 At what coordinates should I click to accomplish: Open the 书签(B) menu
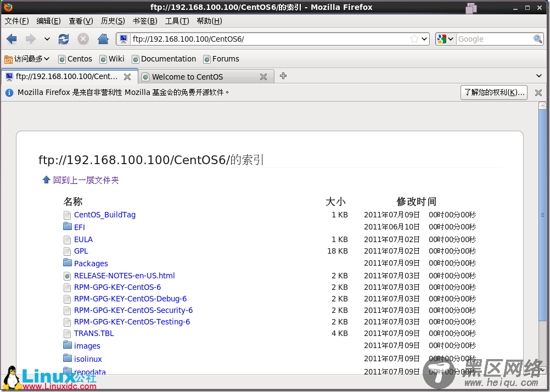[145, 21]
